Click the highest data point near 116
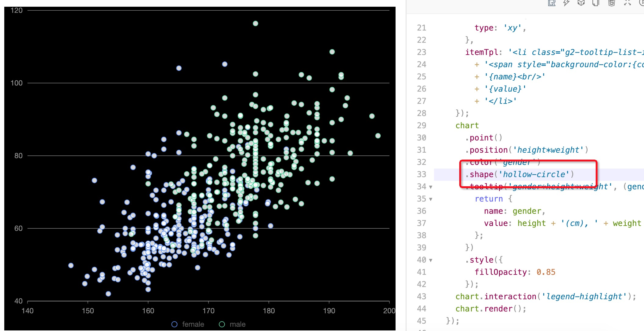Image resolution: width=644 pixels, height=331 pixels. [255, 24]
